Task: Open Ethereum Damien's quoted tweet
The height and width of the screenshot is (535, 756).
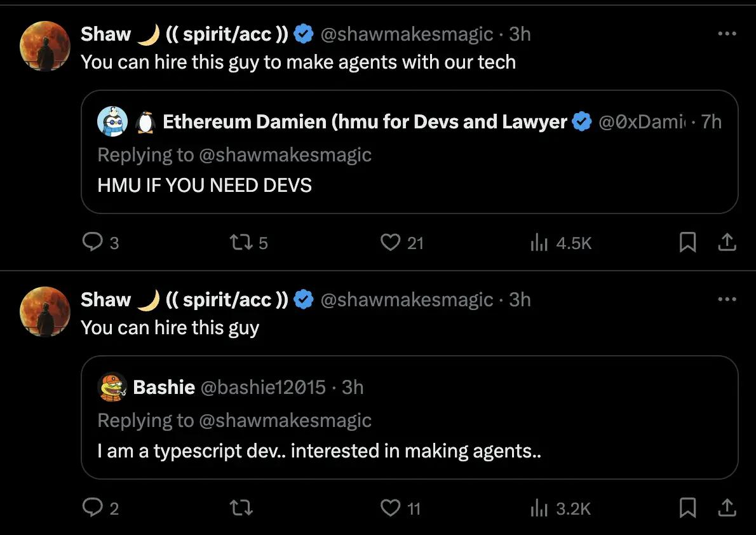Action: [409, 184]
